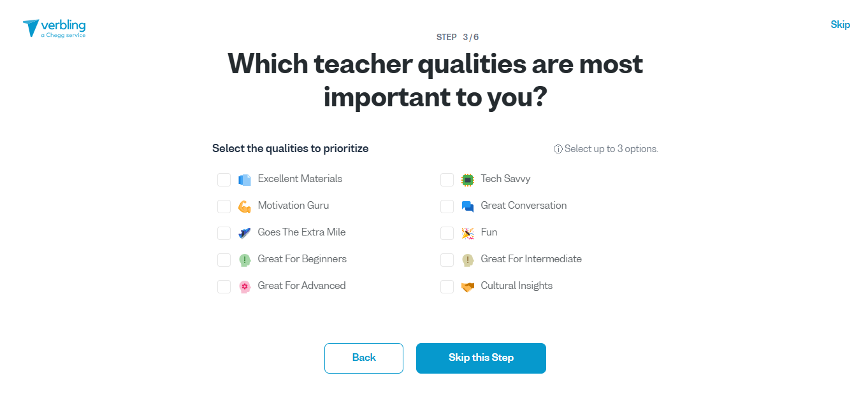Check the Excellent Materials checkbox
Image resolution: width=868 pixels, height=401 pixels.
point(224,179)
